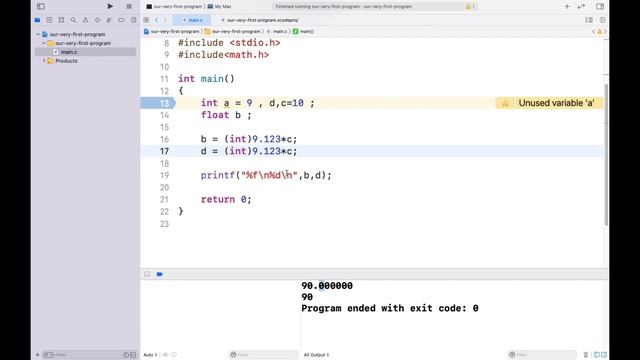The width and height of the screenshot is (640, 360).
Task: Collapse the our-very-first-program project root
Action: click(38, 34)
